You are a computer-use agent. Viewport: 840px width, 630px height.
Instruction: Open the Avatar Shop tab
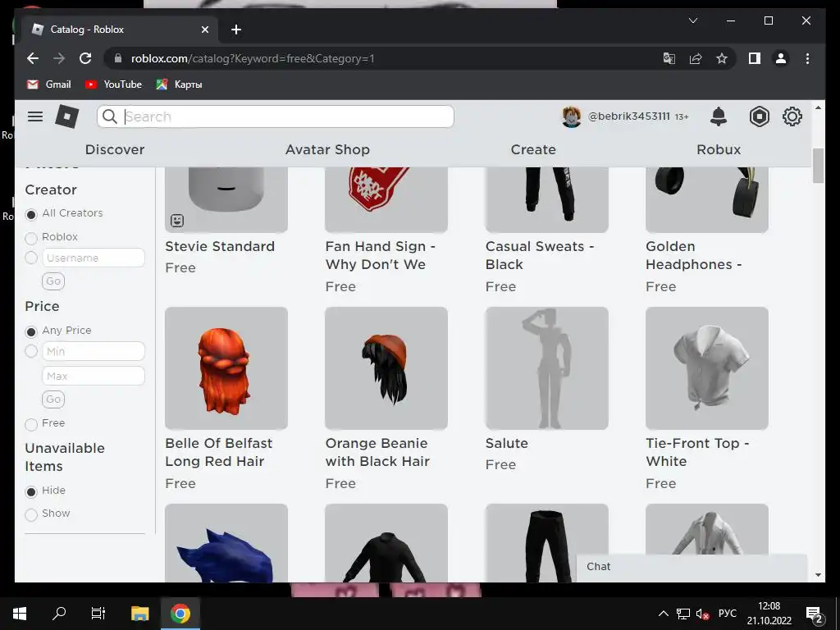327,149
